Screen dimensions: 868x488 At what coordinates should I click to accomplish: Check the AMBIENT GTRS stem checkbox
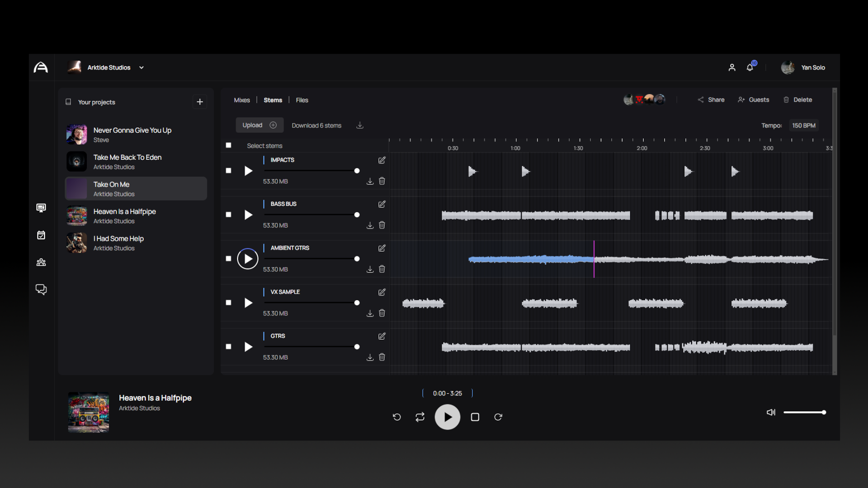coord(228,258)
